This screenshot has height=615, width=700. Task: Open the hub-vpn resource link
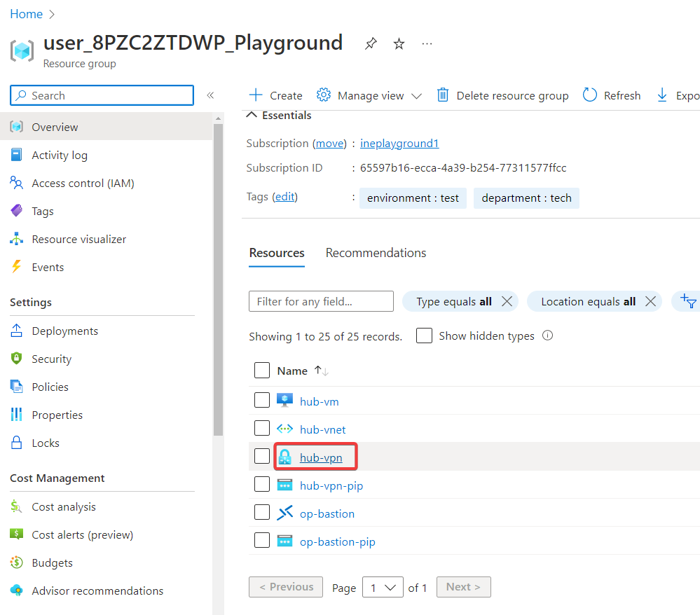(321, 457)
